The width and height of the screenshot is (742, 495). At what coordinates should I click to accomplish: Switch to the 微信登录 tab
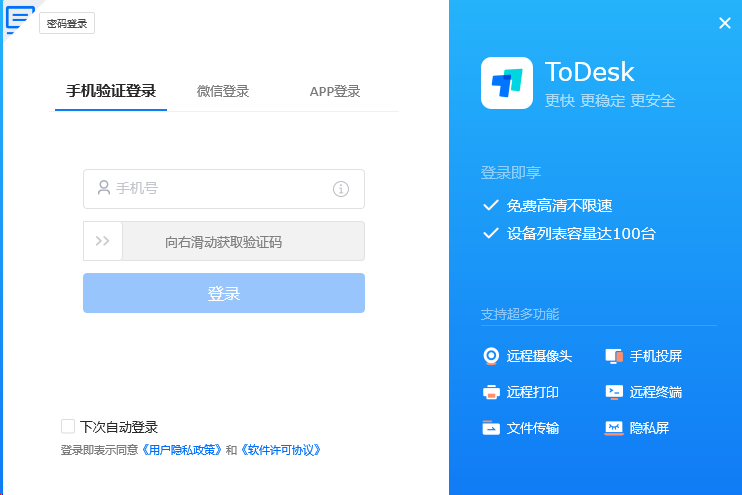click(223, 92)
